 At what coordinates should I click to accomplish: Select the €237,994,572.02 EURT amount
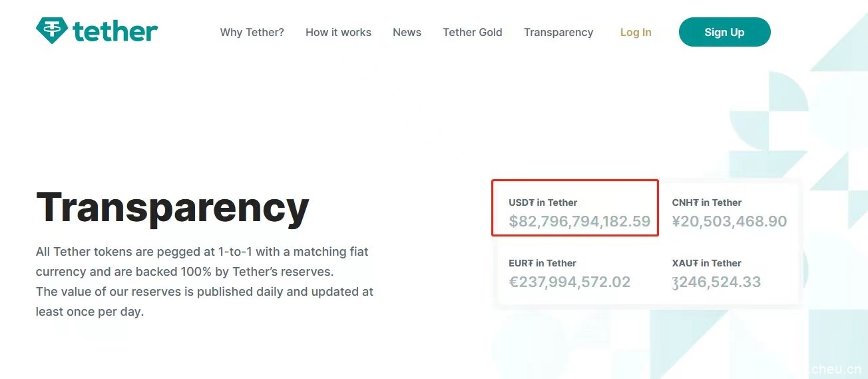569,282
